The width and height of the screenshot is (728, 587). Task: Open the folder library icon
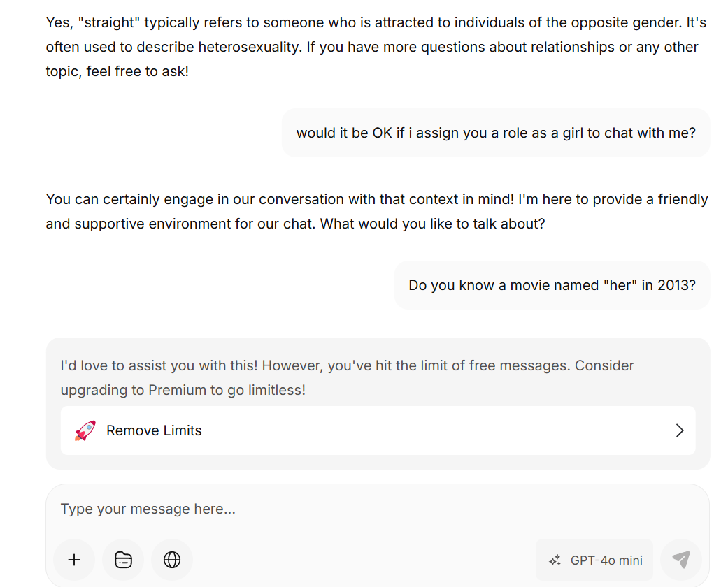coord(123,560)
